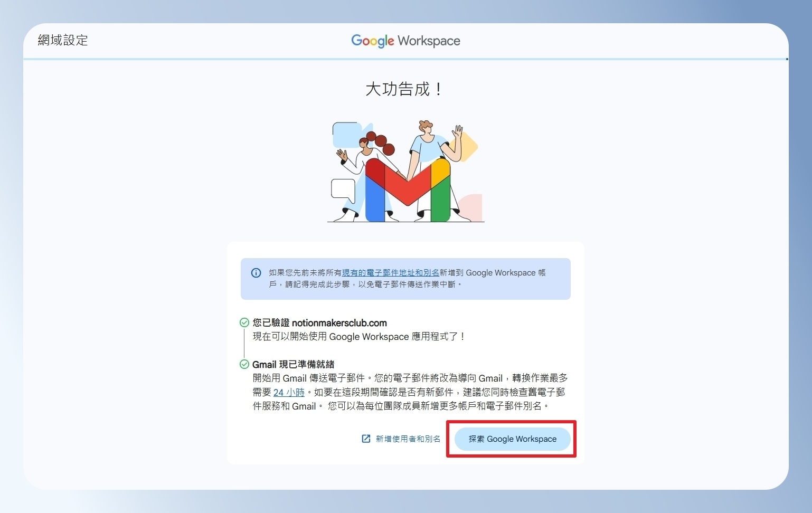Open the 新增使用者和別名 link
This screenshot has width=812, height=513.
[x=408, y=439]
